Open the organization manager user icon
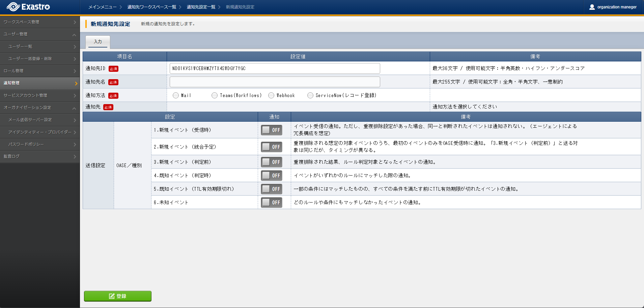Viewport: 644px width, 308px height. coord(592,7)
